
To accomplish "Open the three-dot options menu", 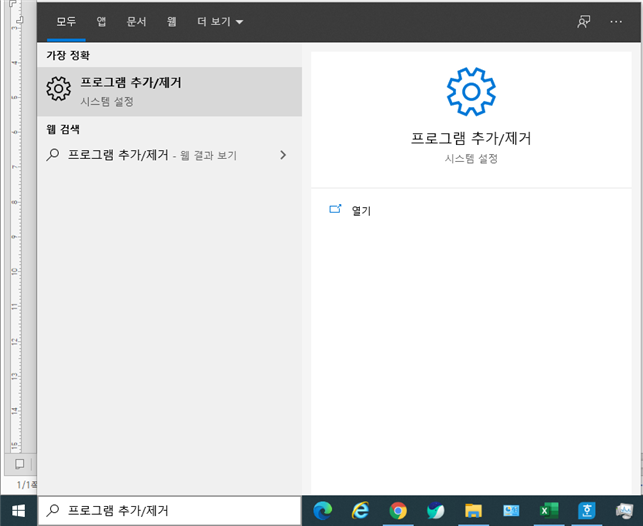I will coord(616,22).
